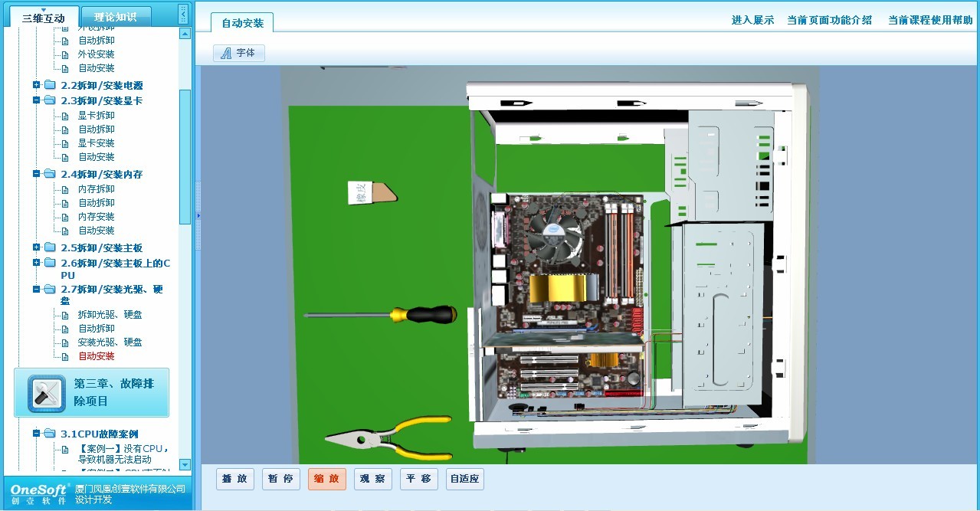The image size is (980, 511).
Task: Collapse the 2.7拆卸/安装光驱、硬盘 node
Action: [x=36, y=290]
